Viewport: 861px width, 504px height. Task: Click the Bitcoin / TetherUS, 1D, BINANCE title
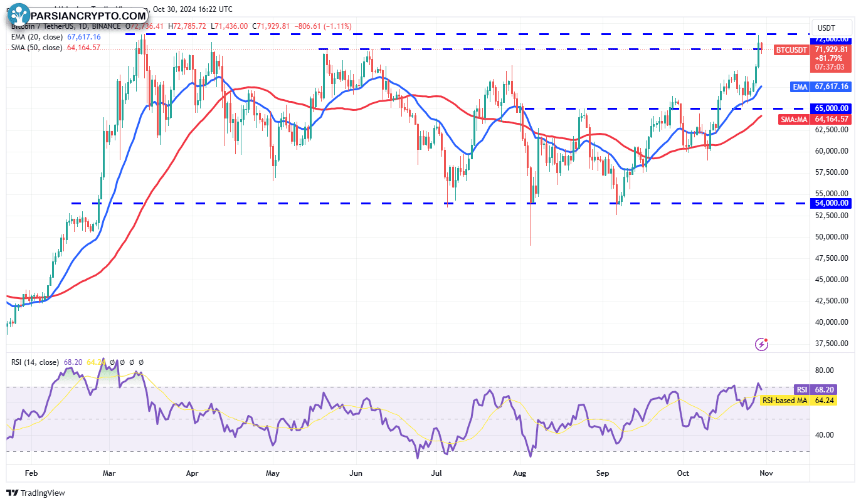point(66,27)
